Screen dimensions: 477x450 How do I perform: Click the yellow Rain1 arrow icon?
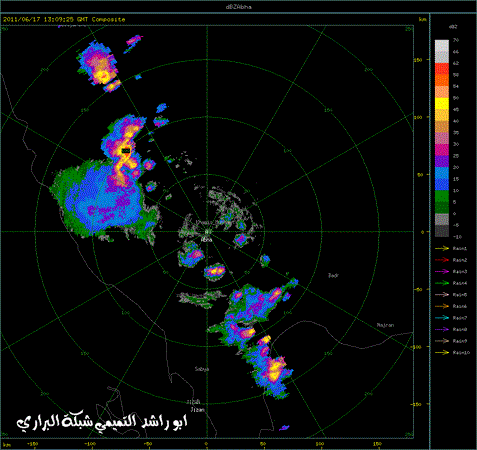442,248
